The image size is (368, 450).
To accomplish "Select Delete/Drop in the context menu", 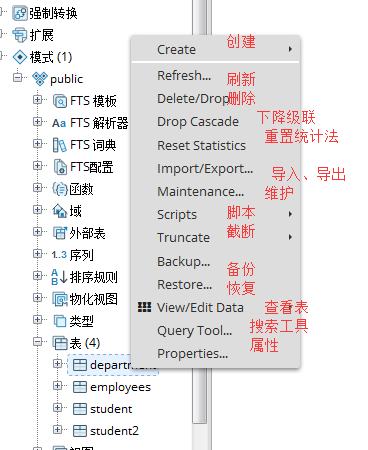I will click(x=216, y=99).
